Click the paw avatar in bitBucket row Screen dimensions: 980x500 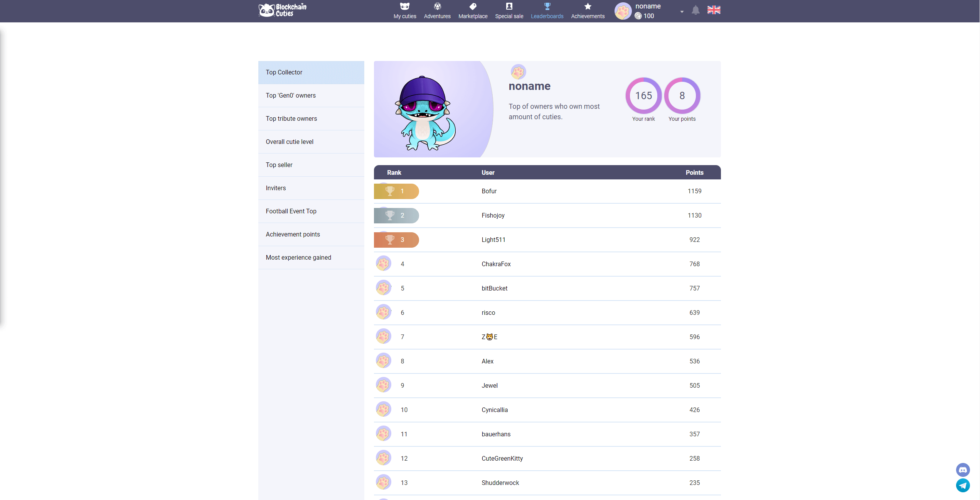coord(383,288)
